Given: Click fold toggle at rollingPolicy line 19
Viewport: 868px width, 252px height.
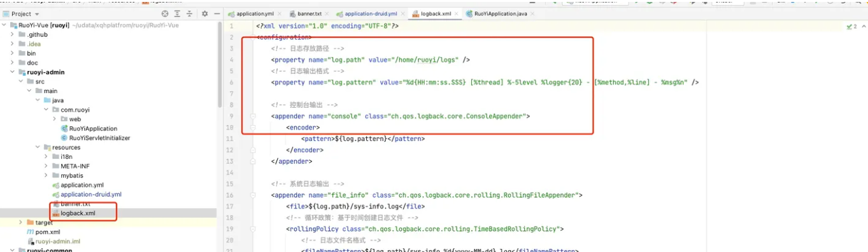Looking at the screenshot, I should pos(253,228).
